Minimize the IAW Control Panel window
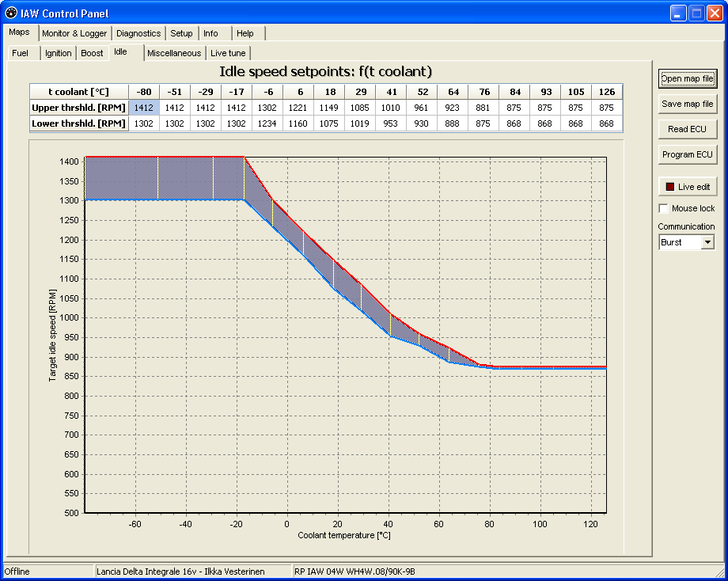Screen dimensions: 728x581 coord(678,13)
